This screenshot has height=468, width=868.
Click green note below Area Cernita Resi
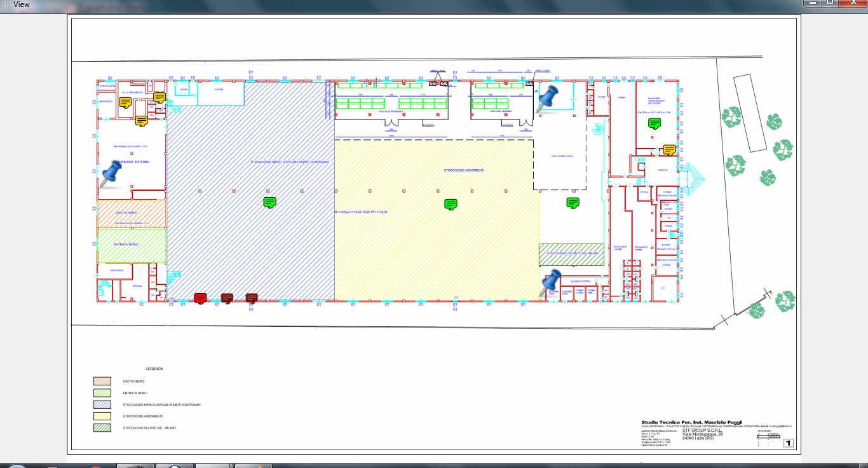[573, 203]
